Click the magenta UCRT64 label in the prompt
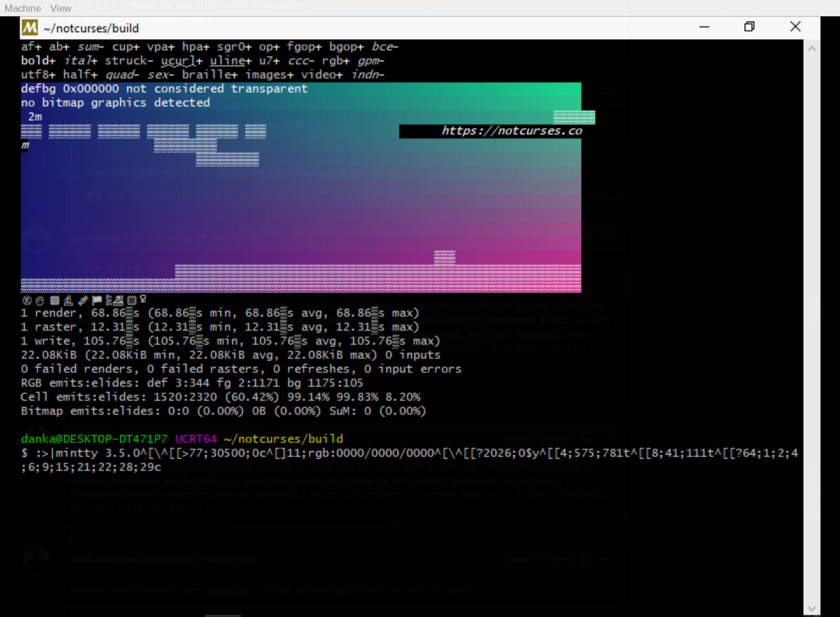Viewport: 840px width, 617px height. point(196,438)
